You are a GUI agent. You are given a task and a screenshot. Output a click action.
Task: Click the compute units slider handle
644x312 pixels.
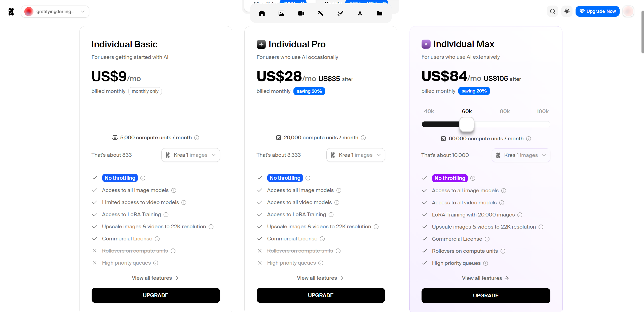click(467, 124)
